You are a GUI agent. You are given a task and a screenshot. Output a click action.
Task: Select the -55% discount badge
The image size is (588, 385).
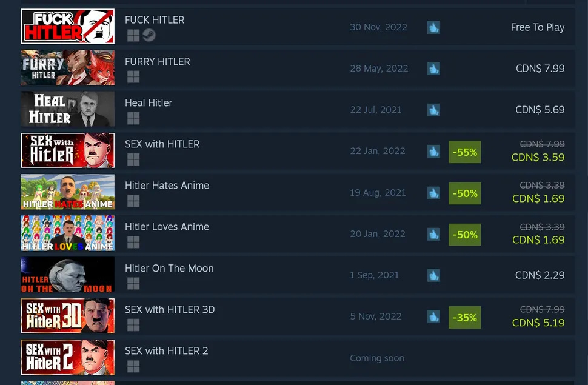point(464,152)
